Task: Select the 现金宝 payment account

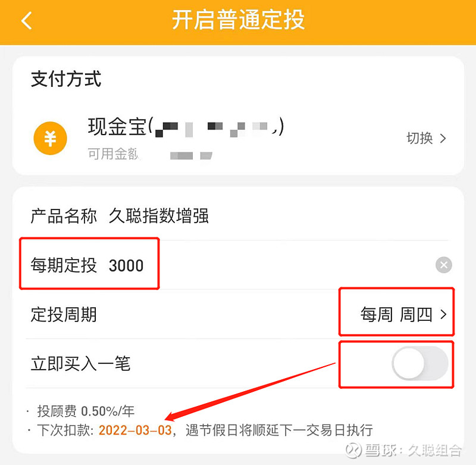Action: point(186,127)
